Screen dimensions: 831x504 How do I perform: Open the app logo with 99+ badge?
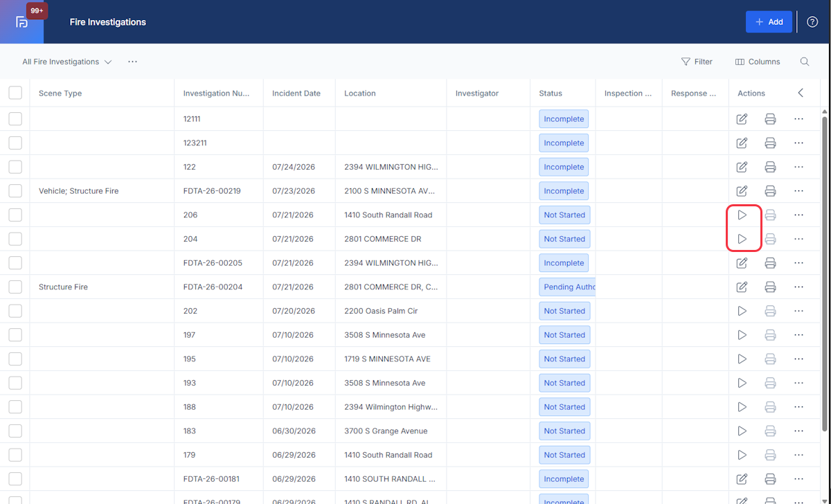[x=21, y=21]
